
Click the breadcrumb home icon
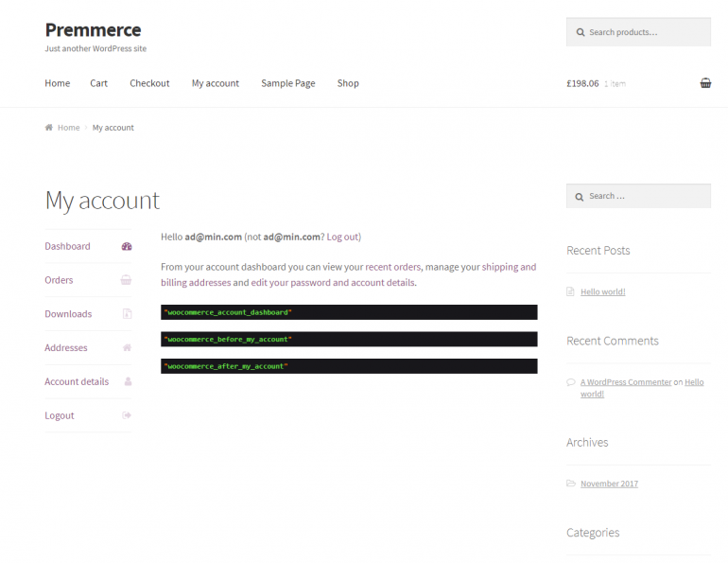pyautogui.click(x=49, y=128)
